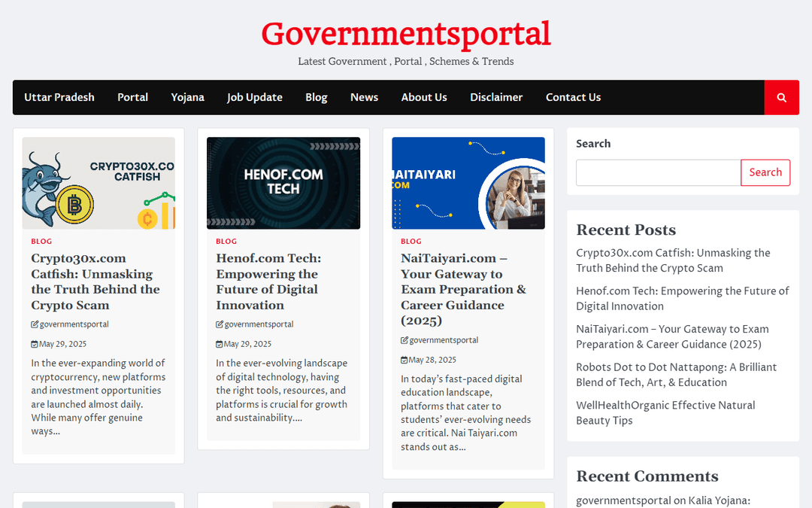Click BLOG category on NaiTaiyari card
The width and height of the screenshot is (812, 508).
coord(411,242)
